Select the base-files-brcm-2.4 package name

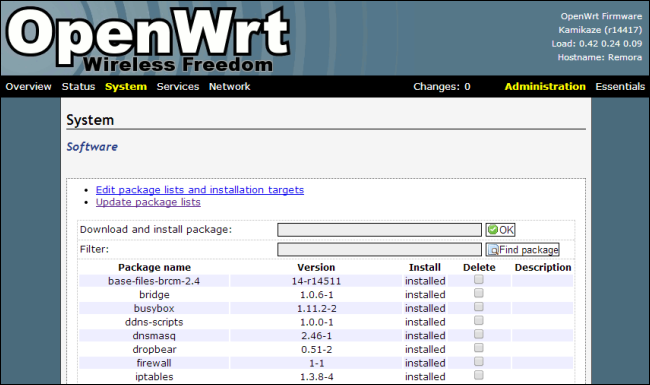154,281
